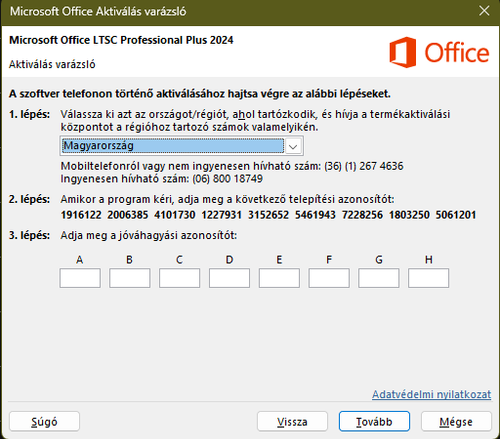Click the Microsoft Office Aktiválás varázsló window title
500x439 pixels.
pyautogui.click(x=98, y=11)
